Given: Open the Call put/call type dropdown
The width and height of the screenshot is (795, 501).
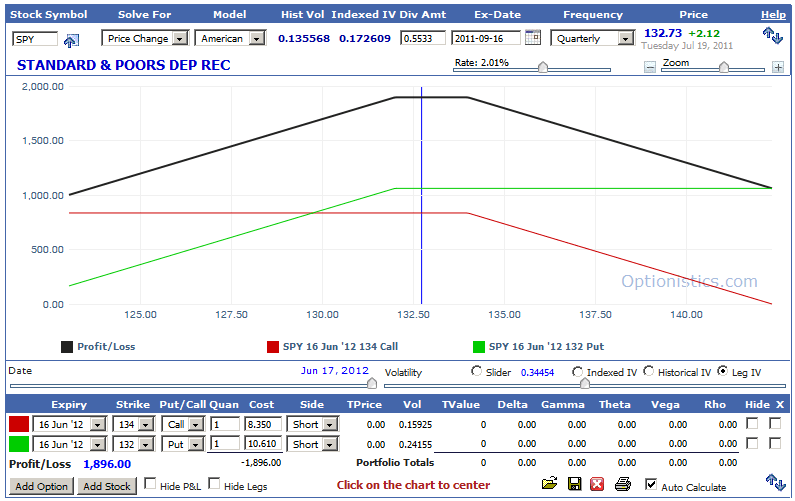Looking at the screenshot, I should click(183, 424).
